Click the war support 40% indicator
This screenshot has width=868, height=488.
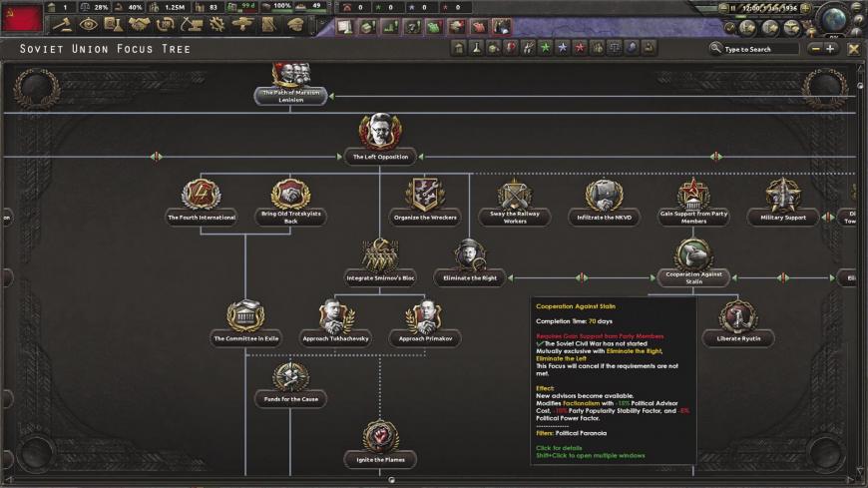tap(129, 7)
